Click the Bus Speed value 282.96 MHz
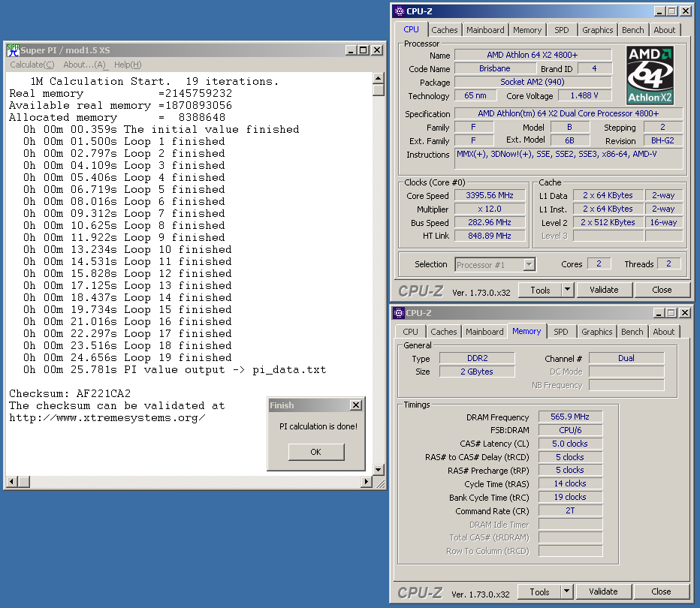 490,222
